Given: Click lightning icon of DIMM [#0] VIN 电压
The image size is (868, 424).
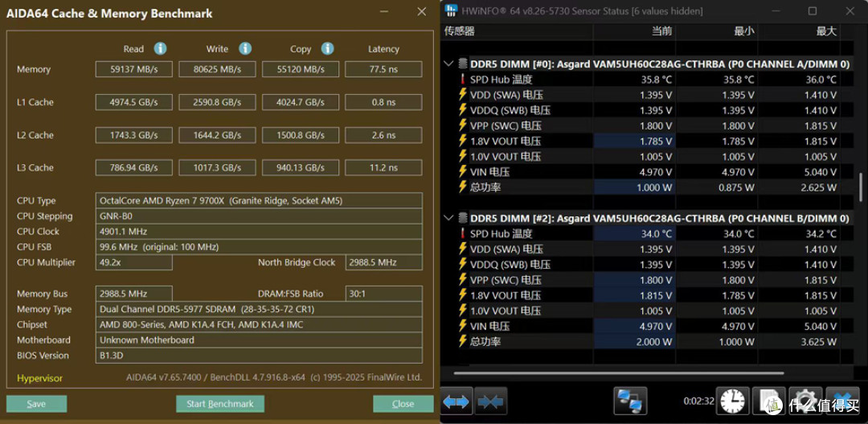Looking at the screenshot, I should [x=463, y=172].
